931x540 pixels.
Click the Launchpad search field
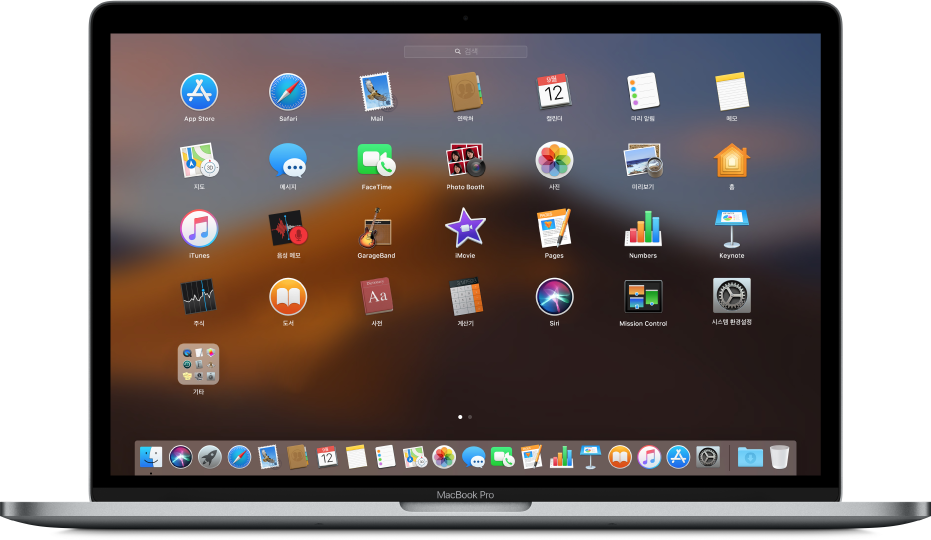[466, 52]
